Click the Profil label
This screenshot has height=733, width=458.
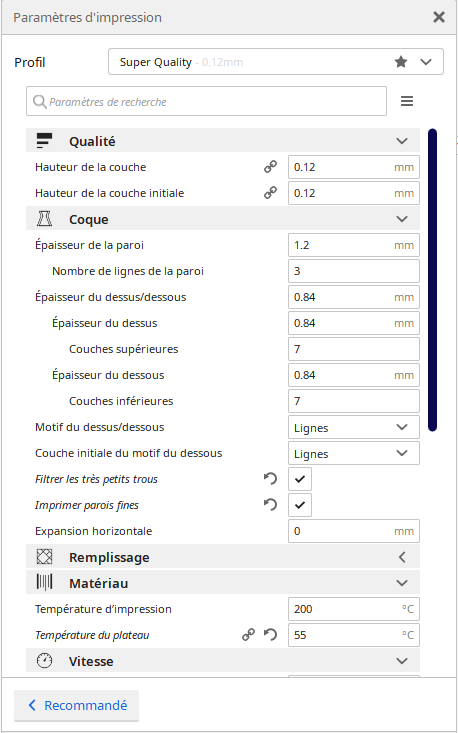[29, 62]
